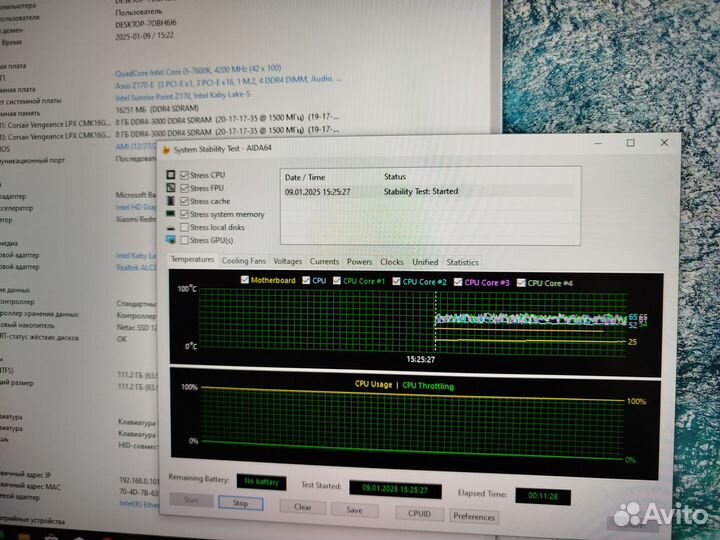720x540 pixels.
Task: Click the CPU Throttling graph label
Action: [428, 386]
